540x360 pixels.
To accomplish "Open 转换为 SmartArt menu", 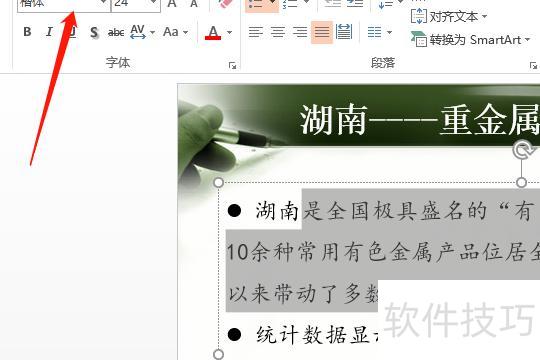I will 470,40.
